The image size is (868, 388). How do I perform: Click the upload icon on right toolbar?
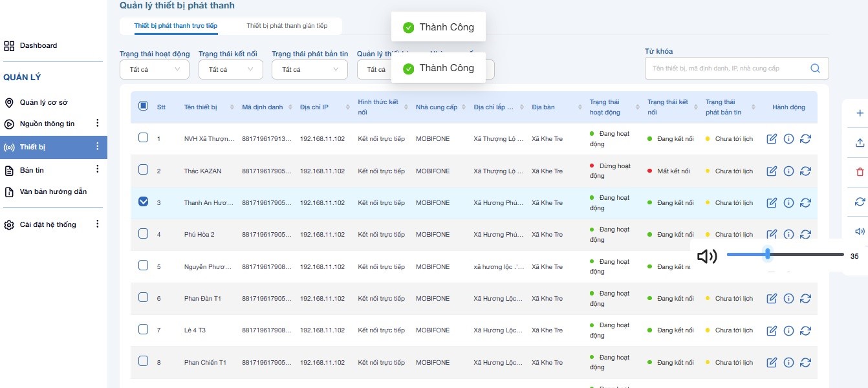pyautogui.click(x=860, y=143)
